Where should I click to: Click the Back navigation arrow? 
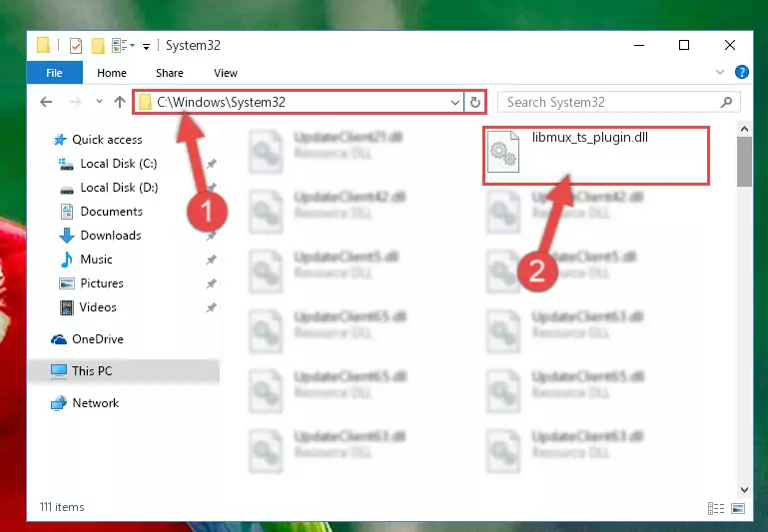[46, 102]
